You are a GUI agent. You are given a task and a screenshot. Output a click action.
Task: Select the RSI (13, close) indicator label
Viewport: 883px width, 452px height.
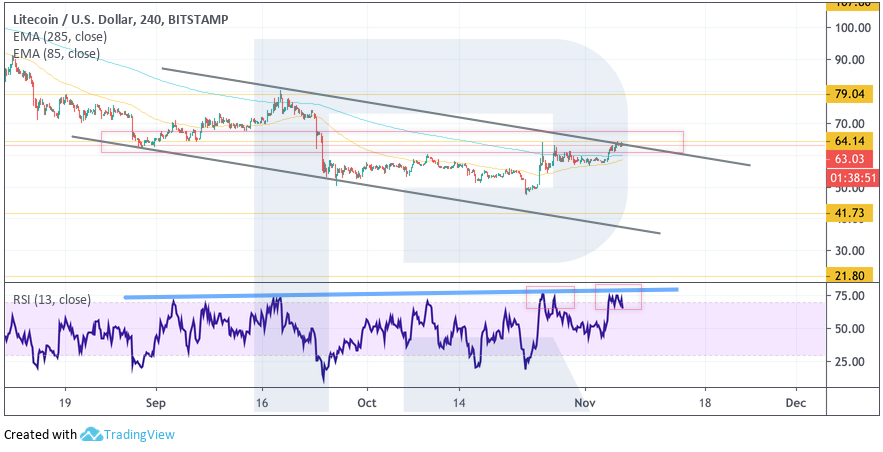point(52,299)
